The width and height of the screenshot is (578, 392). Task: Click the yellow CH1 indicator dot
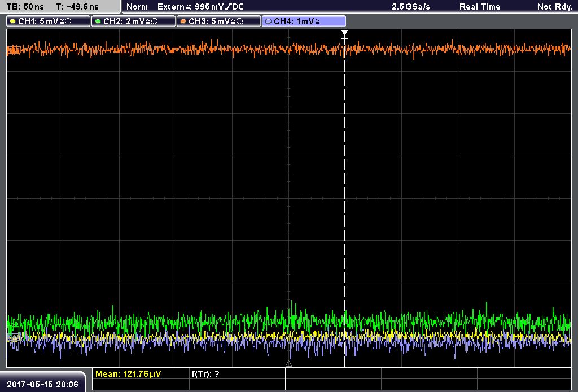(x=13, y=21)
